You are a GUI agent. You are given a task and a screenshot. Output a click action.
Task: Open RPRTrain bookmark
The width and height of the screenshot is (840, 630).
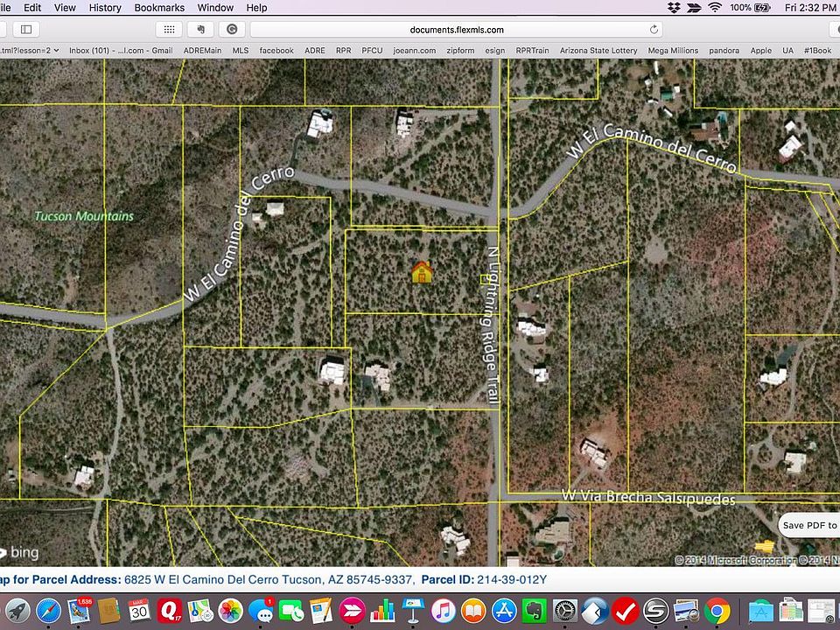(533, 51)
